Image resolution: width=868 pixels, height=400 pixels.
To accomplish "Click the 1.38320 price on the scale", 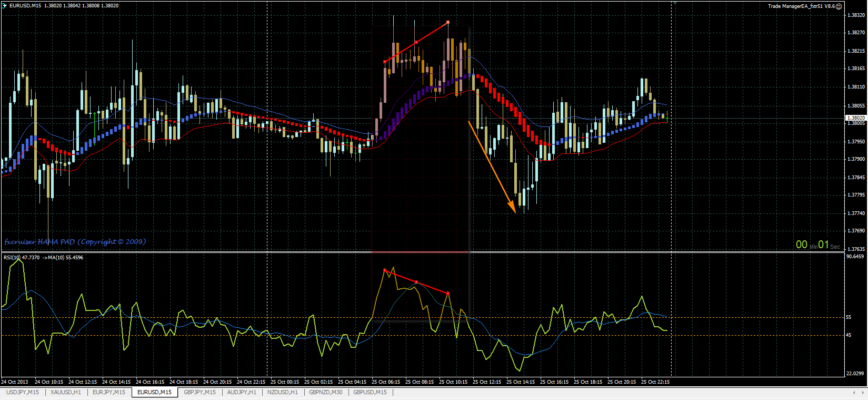I will 856,15.
